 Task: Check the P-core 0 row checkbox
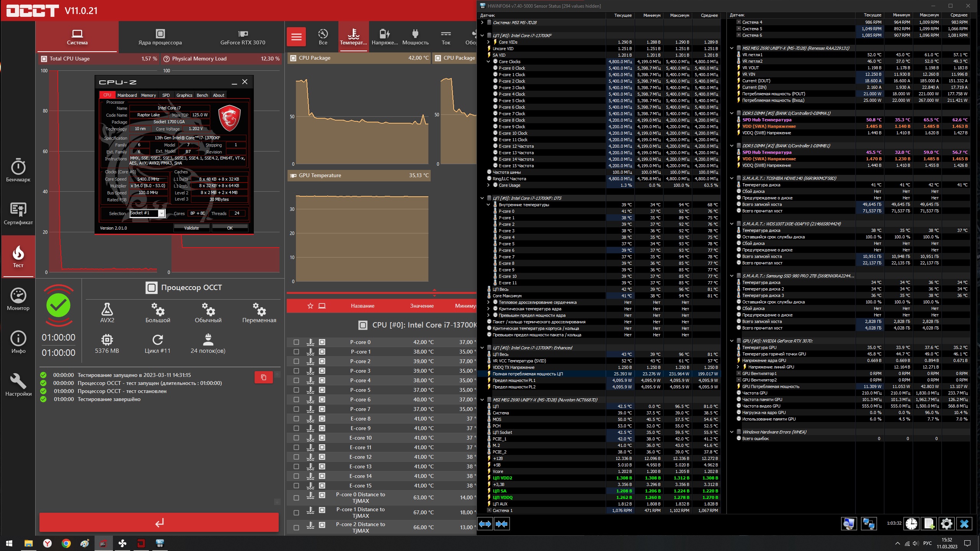tap(296, 342)
